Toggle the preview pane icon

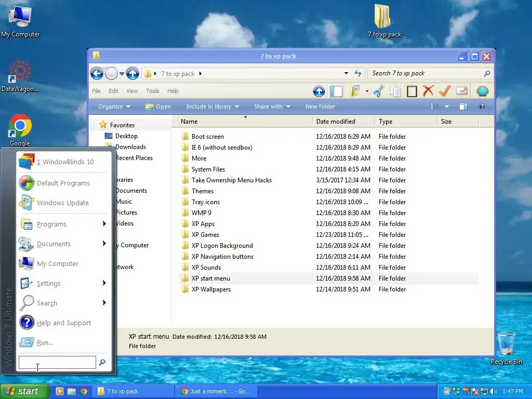463,107
